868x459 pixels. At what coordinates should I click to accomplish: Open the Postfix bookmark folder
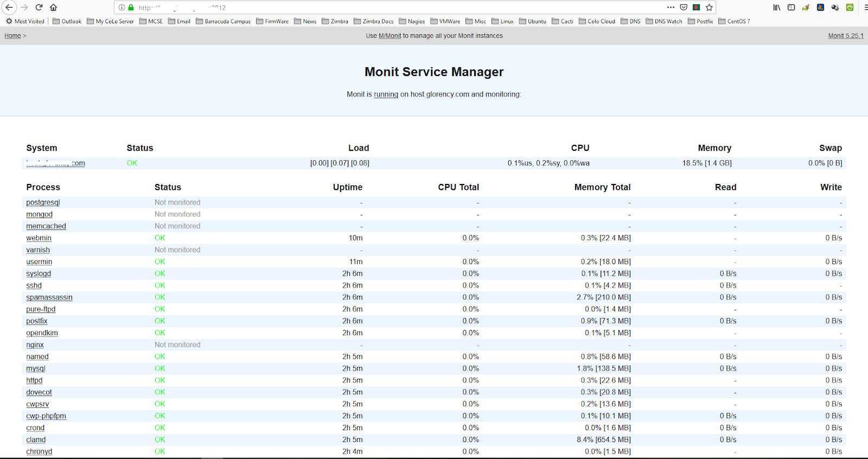click(700, 21)
